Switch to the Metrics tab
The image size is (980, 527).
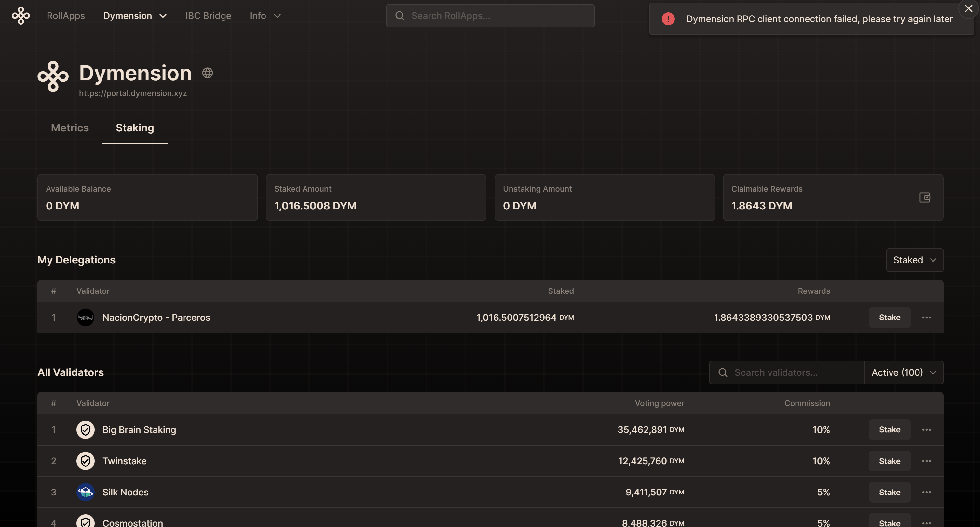coord(70,128)
